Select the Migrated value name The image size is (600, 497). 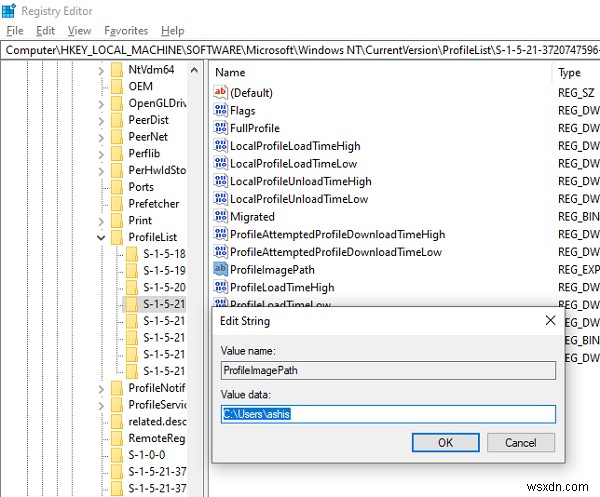[x=252, y=217]
